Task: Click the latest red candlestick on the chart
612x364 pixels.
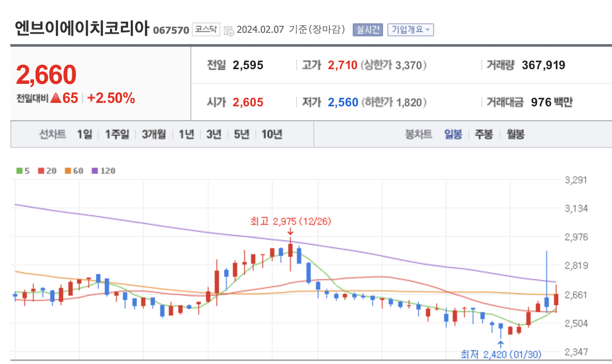Action: pos(556,299)
